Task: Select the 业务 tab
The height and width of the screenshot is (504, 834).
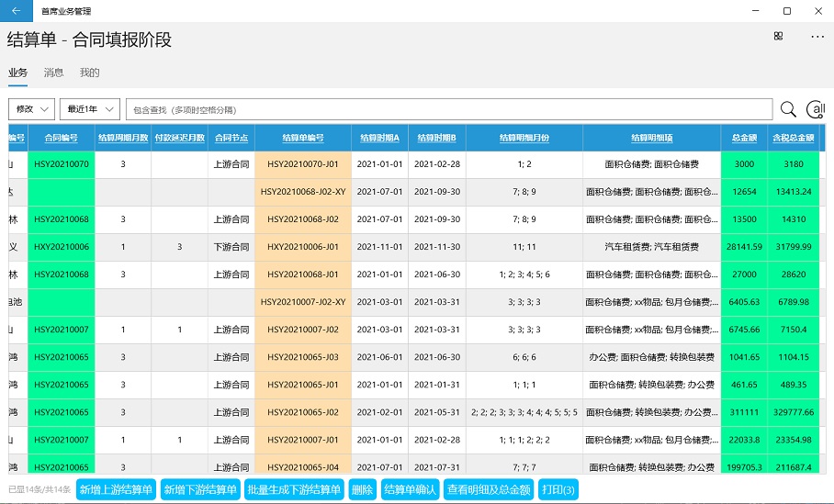Action: click(x=17, y=73)
